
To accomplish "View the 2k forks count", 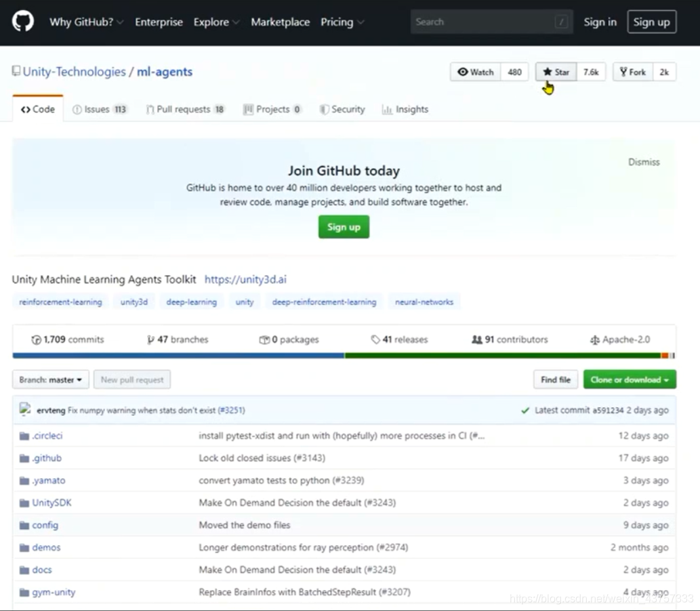I will [664, 72].
